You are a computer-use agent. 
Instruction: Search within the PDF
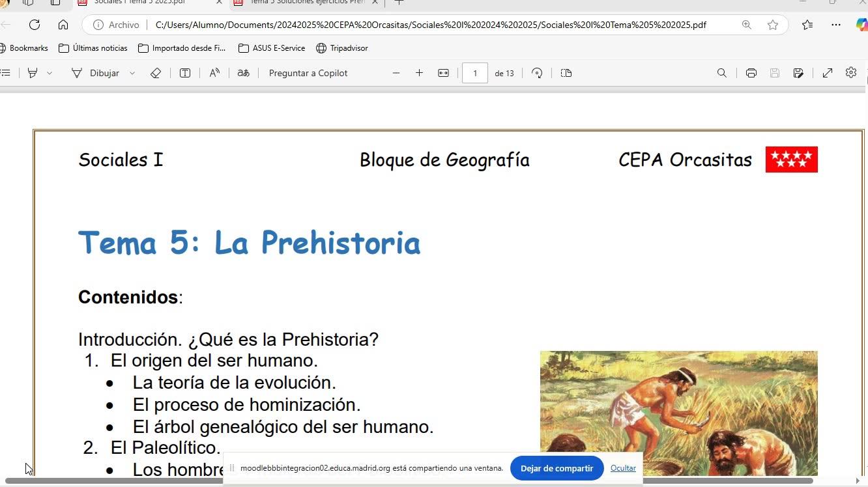722,73
